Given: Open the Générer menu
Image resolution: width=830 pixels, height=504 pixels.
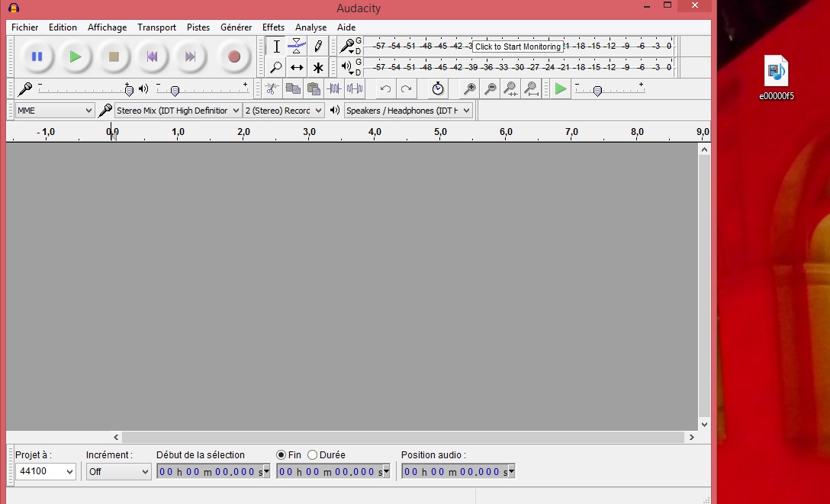Looking at the screenshot, I should pos(236,27).
